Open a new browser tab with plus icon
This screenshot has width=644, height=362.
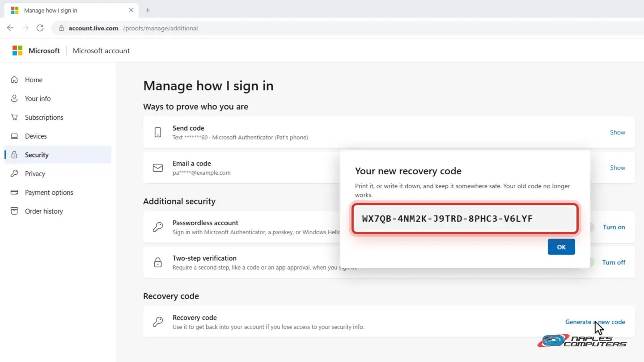(x=148, y=10)
